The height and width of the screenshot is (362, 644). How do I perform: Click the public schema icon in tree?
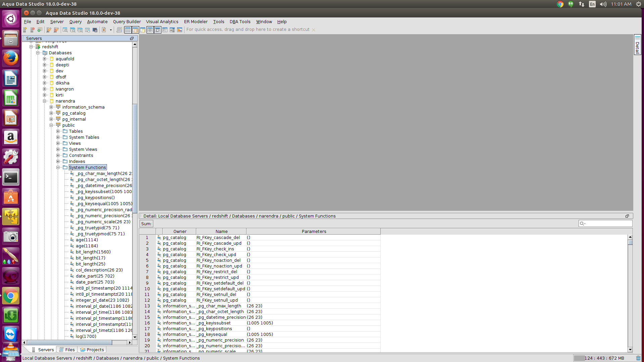(58, 125)
